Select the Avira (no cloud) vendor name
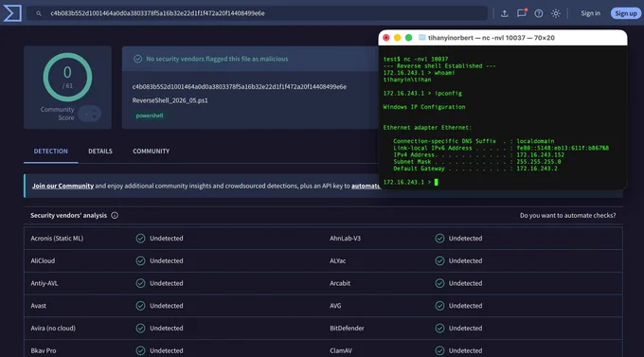 [53, 329]
